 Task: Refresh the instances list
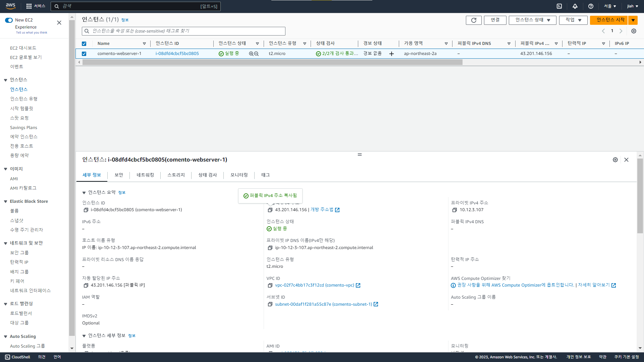(474, 20)
